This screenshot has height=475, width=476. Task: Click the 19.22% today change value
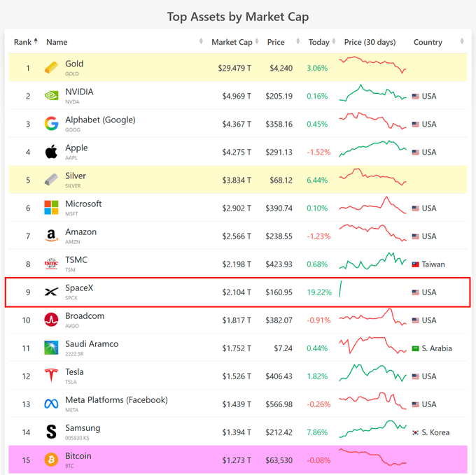(319, 292)
